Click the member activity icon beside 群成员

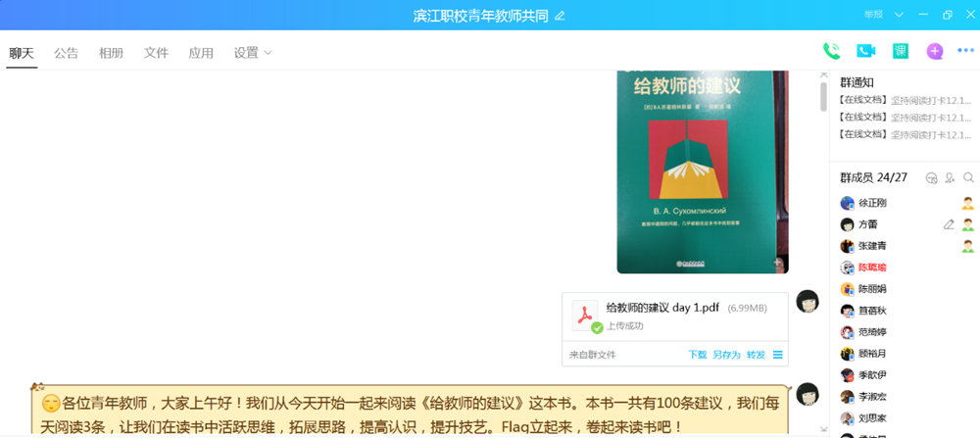932,178
